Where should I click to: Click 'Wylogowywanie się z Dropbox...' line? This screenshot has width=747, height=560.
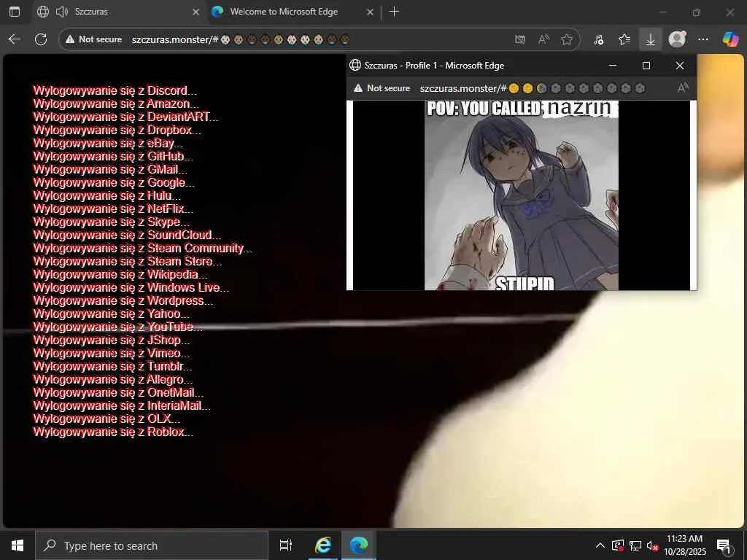117,130
